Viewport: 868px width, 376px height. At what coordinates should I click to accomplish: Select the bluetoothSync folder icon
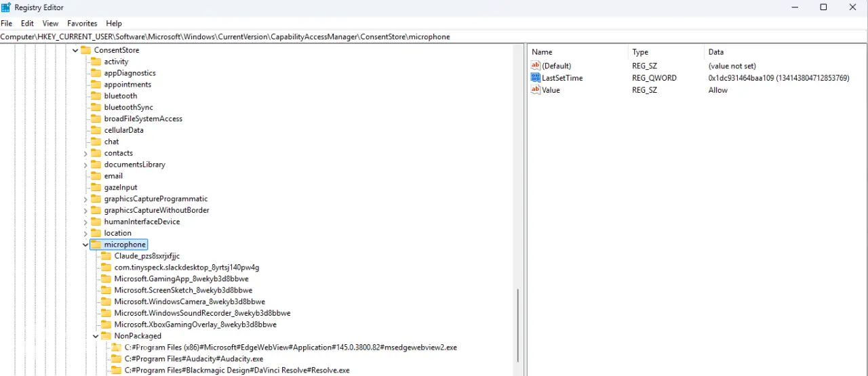(96, 107)
